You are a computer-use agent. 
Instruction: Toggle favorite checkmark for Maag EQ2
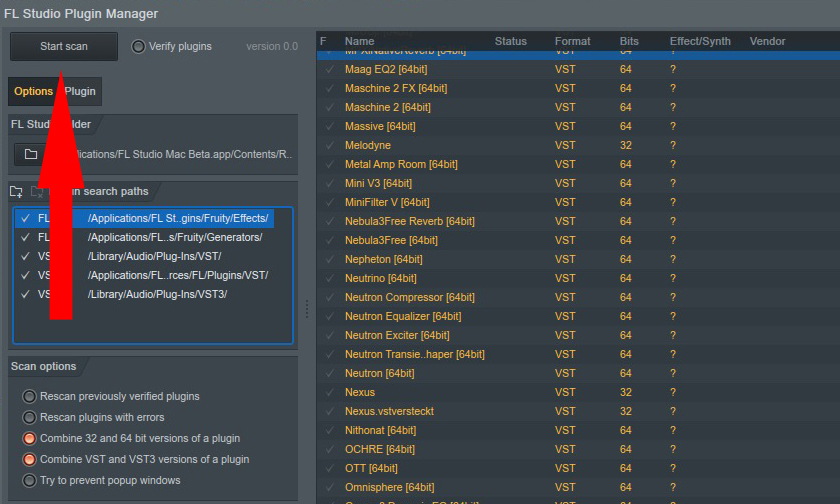coord(330,69)
